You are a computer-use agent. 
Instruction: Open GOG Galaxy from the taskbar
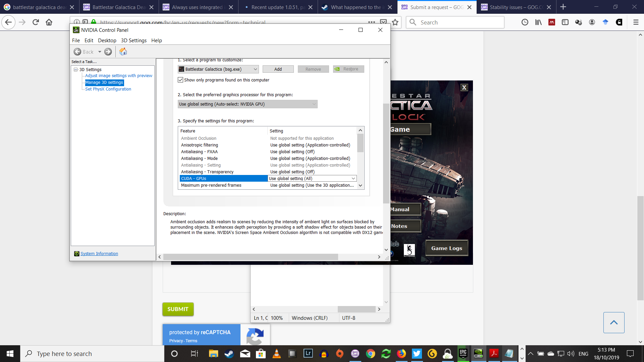tap(355, 354)
